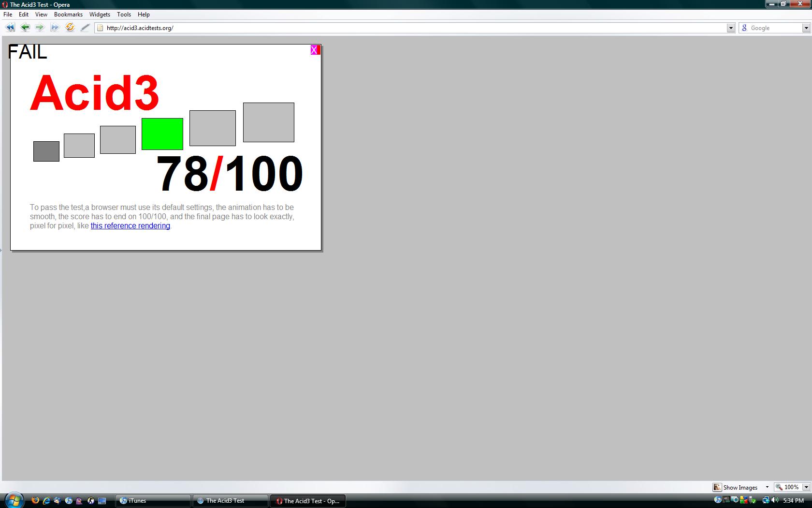
Task: Launch the Counter-Strike icon in quick launch
Action: (x=90, y=501)
